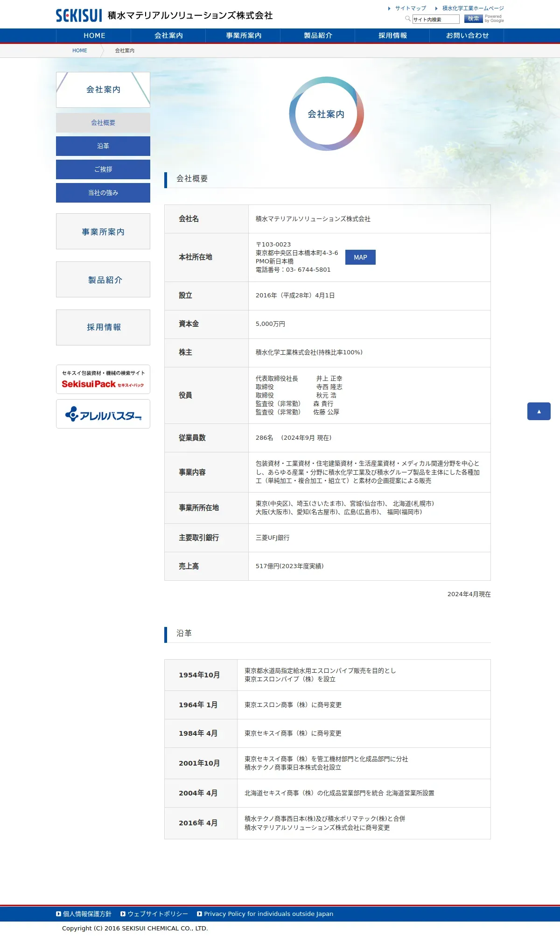Click the icon before ウェブサイトポリシー
560x936 pixels.
(123, 914)
